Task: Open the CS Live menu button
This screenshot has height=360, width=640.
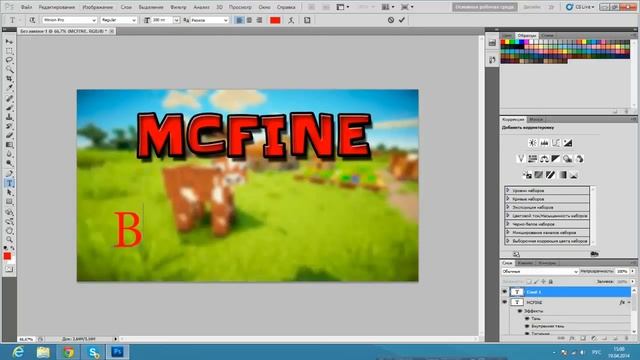Action: point(580,7)
